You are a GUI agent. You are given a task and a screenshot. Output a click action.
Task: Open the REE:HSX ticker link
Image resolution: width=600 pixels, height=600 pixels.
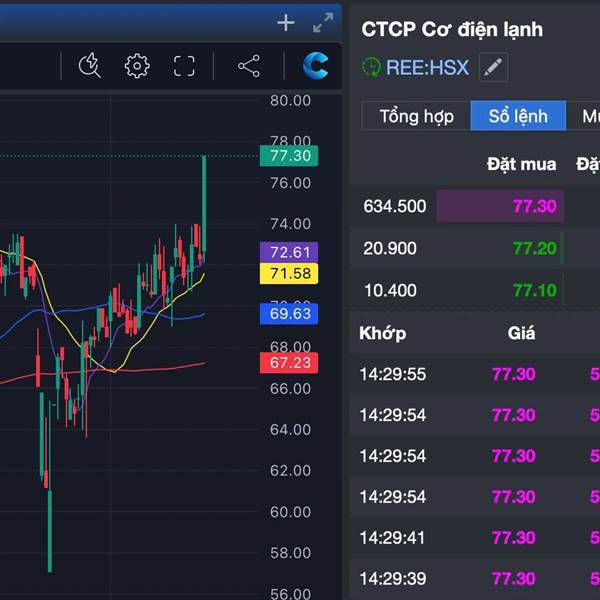(427, 67)
